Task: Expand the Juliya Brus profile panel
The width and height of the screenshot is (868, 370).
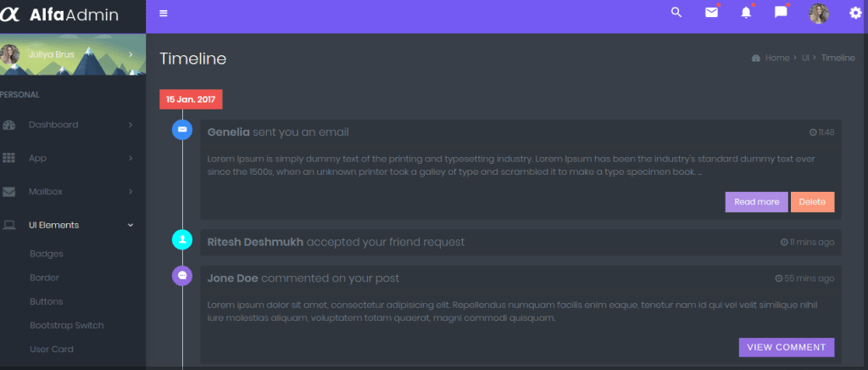Action: click(131, 54)
